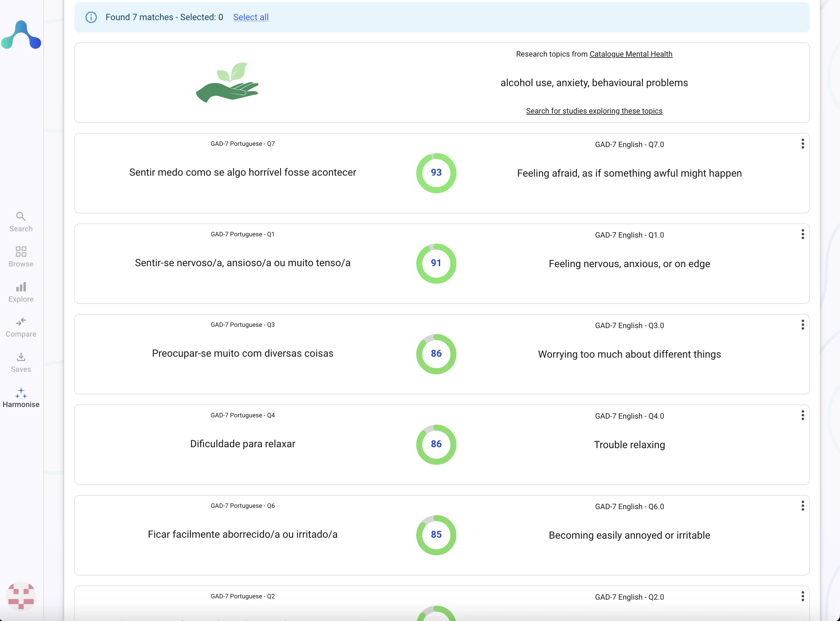Open the kebab menu beside GAD-7 English Q3.0
This screenshot has width=840, height=621.
click(x=803, y=324)
